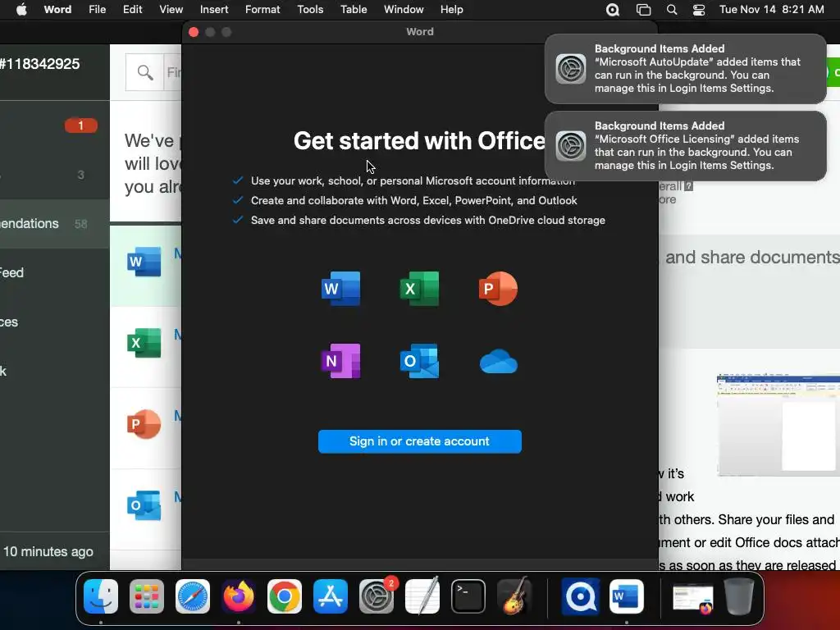
Task: Click the blue Q app in the Dock
Action: [581, 596]
